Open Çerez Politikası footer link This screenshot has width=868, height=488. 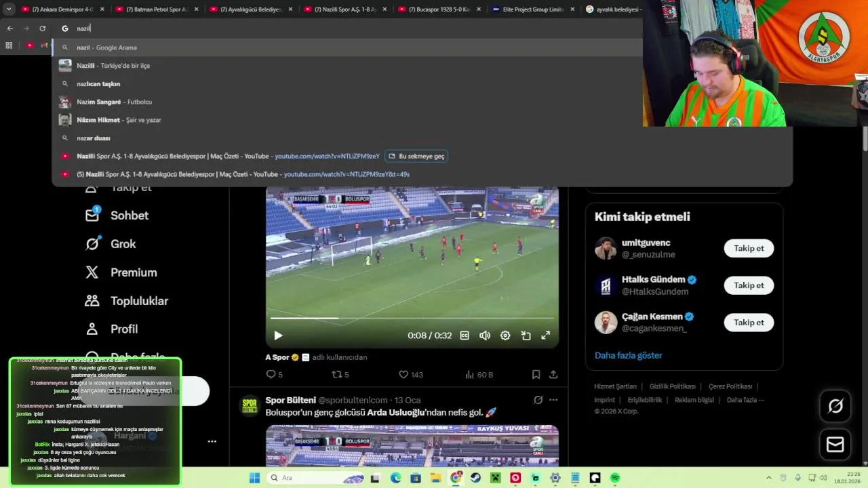click(x=730, y=386)
